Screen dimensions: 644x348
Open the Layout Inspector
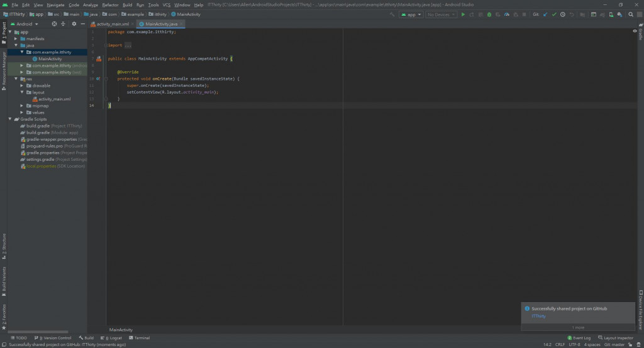[615, 338]
